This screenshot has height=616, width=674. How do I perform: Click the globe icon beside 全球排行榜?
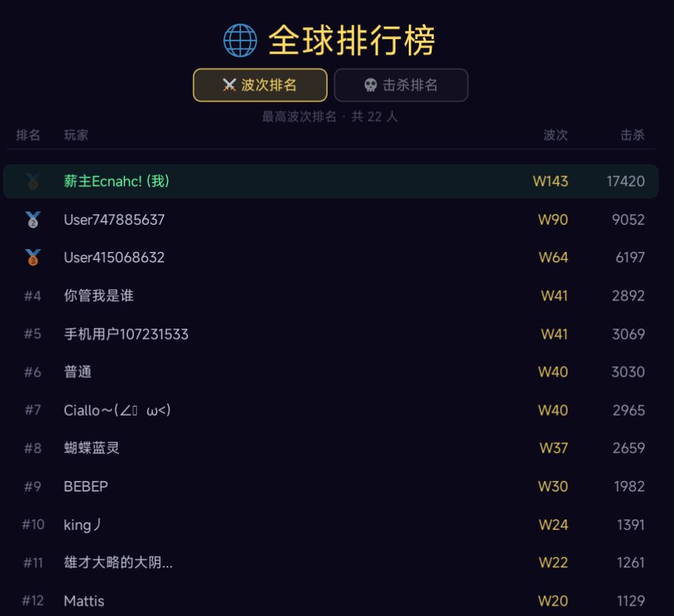[x=240, y=41]
